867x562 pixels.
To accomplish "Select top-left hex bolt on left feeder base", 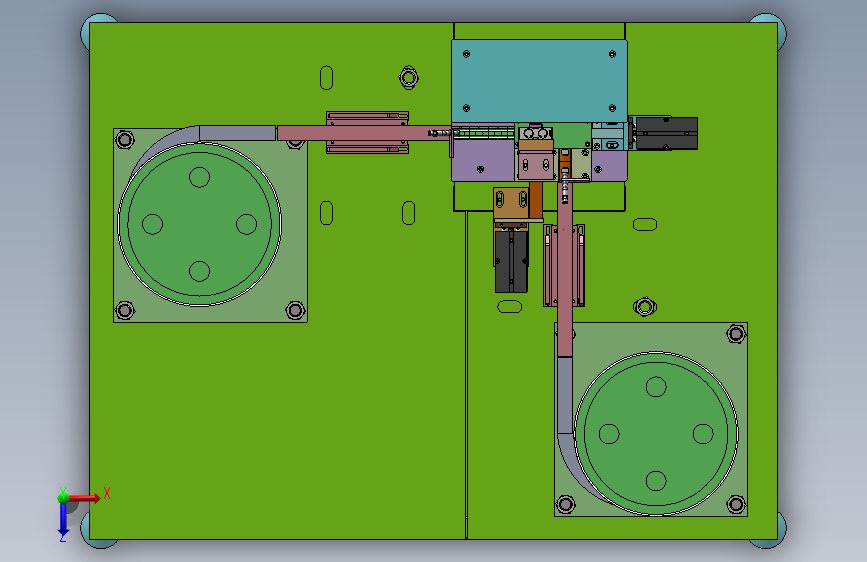I will 125,139.
